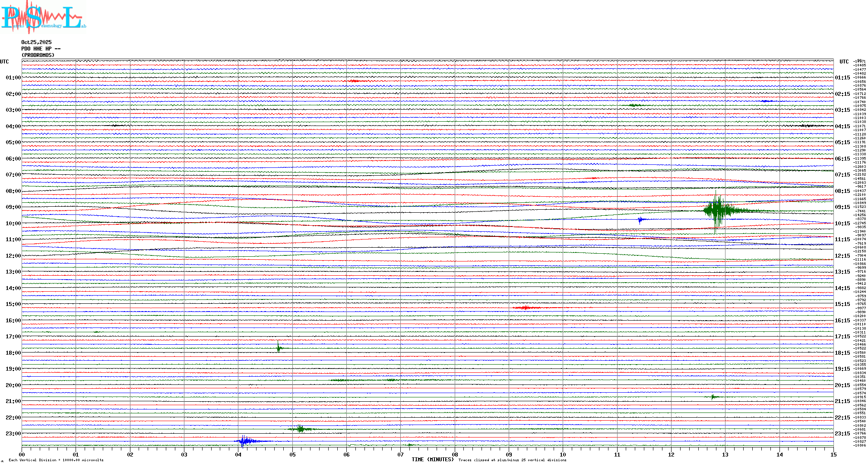The height and width of the screenshot is (466, 868).
Task: Click the 23:00 hour label
Action: pos(13,434)
